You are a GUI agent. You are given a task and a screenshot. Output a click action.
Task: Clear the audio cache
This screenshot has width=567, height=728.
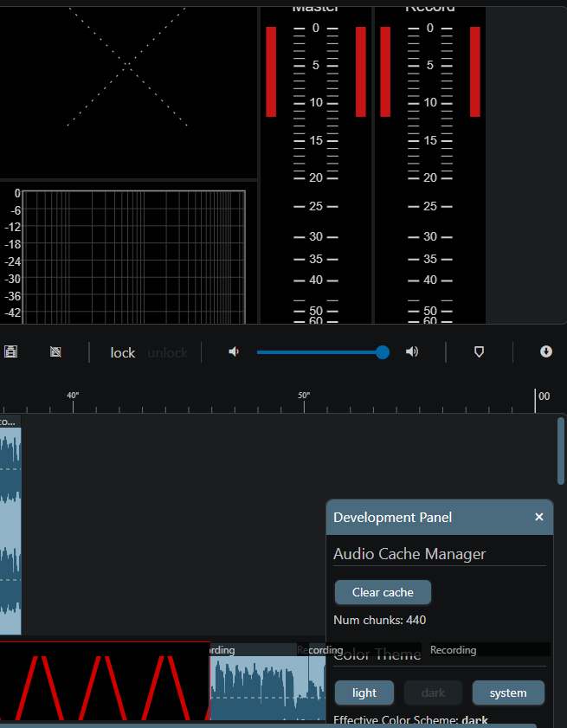(383, 592)
